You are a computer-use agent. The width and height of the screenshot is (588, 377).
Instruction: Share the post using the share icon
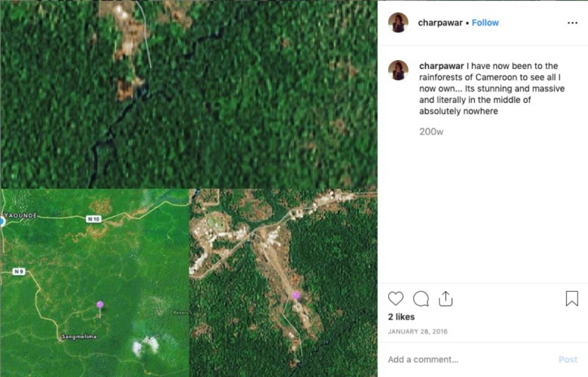pyautogui.click(x=445, y=298)
